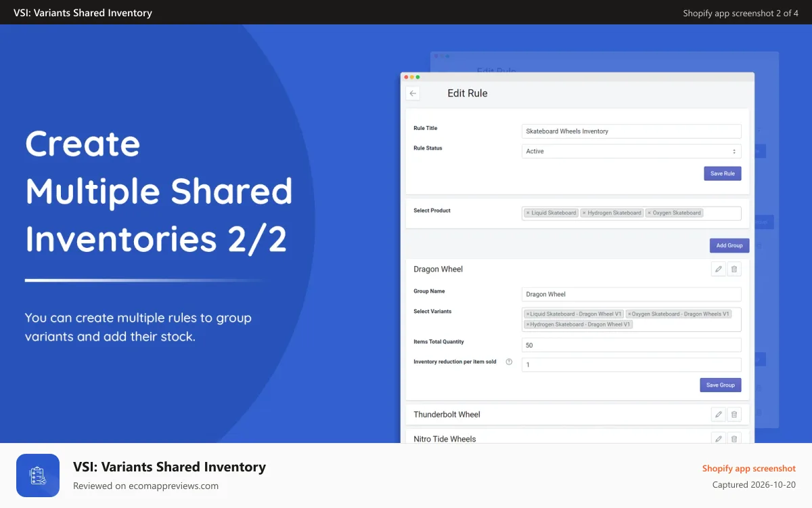Viewport: 812px width, 508px height.
Task: Open help tooltip for inventory reduction per item
Action: 509,362
